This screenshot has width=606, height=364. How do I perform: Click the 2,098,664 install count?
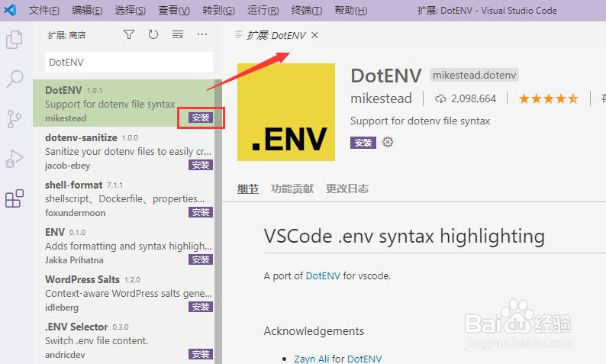pos(473,99)
